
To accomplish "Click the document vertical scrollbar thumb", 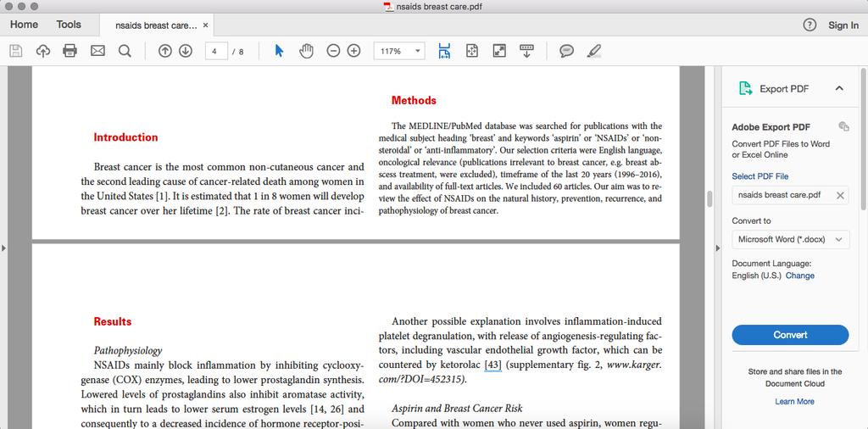I will click(709, 198).
